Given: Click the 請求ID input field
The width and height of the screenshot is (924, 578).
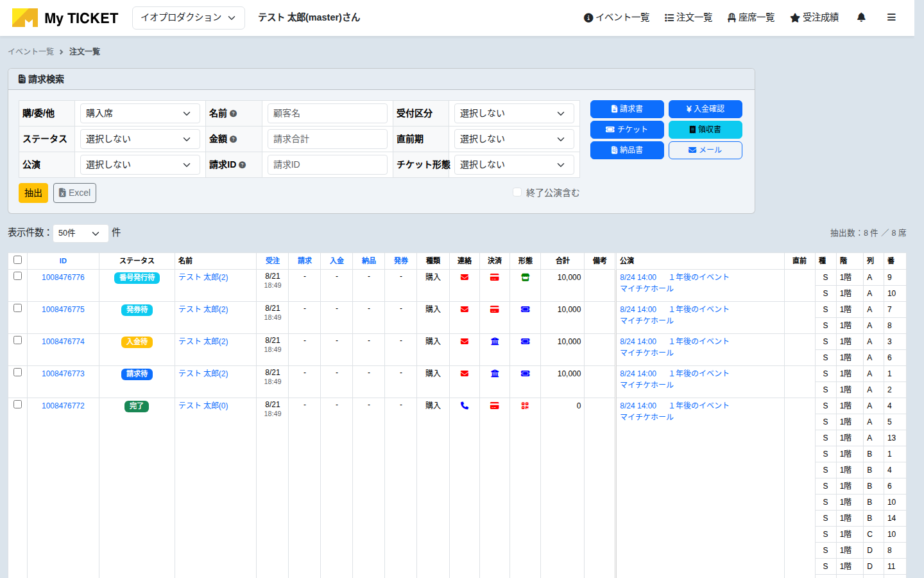Looking at the screenshot, I should (327, 165).
